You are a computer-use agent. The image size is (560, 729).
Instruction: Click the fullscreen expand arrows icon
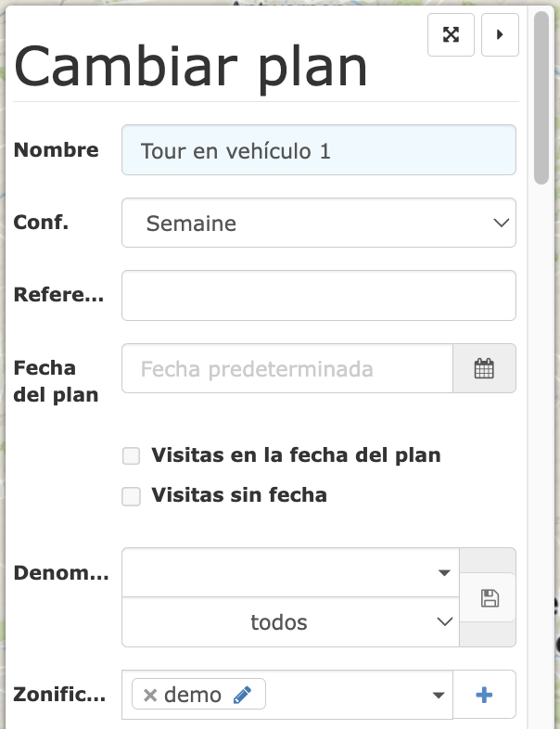451,35
